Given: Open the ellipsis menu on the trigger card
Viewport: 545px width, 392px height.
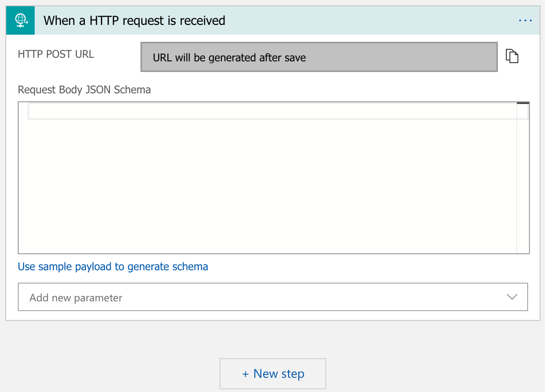Looking at the screenshot, I should 525,20.
